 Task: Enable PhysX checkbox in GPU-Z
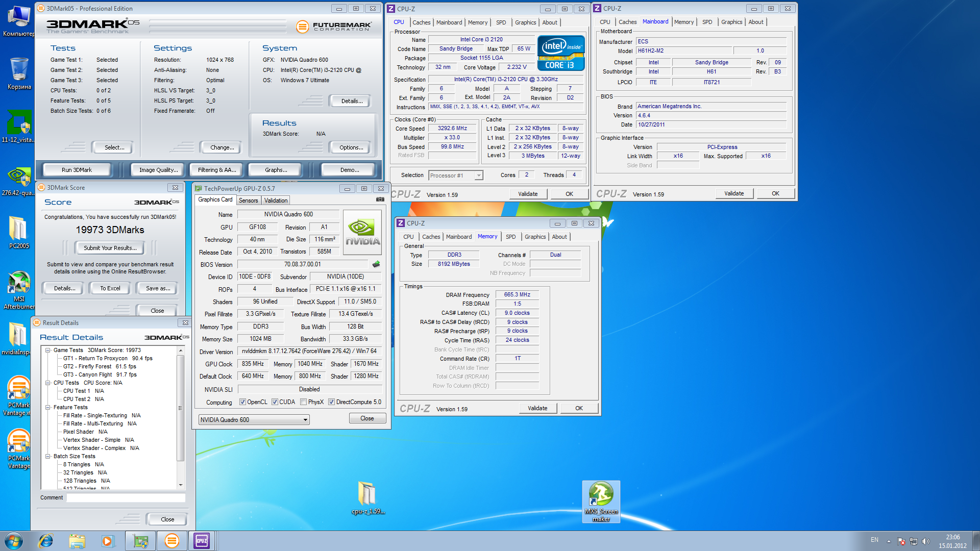click(304, 402)
